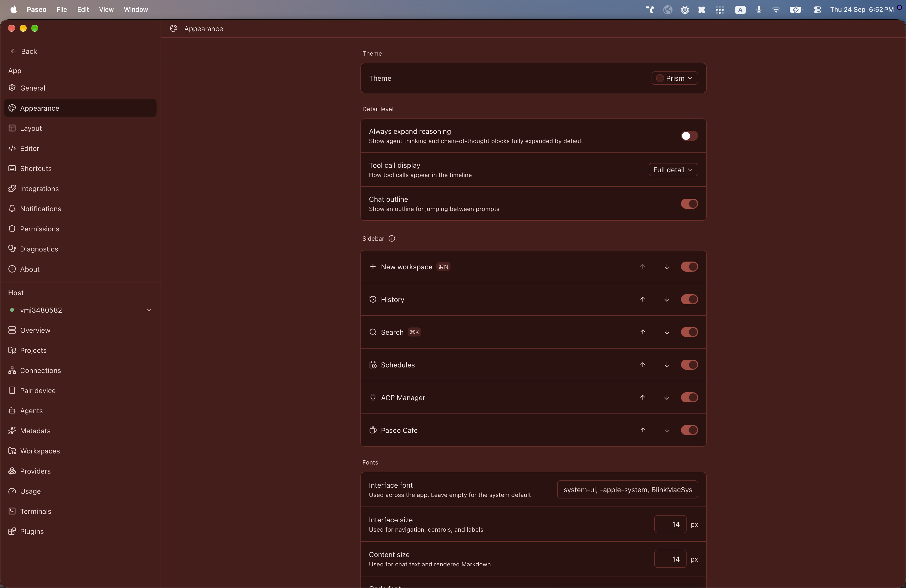Move ACP Manager down with its arrow

point(667,397)
